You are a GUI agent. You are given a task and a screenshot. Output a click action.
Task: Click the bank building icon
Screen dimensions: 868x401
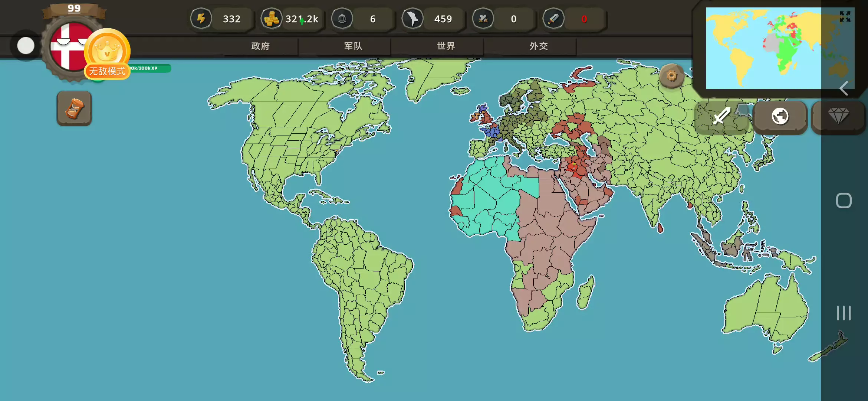click(342, 19)
